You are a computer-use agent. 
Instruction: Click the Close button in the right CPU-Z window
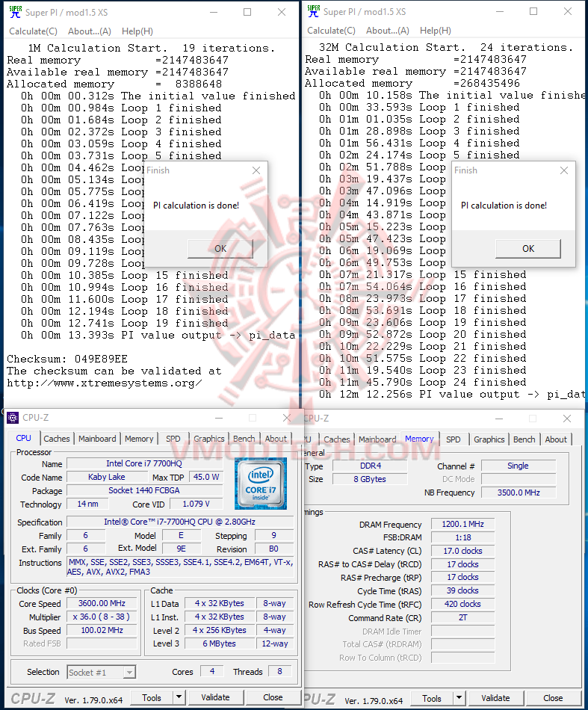point(553,699)
